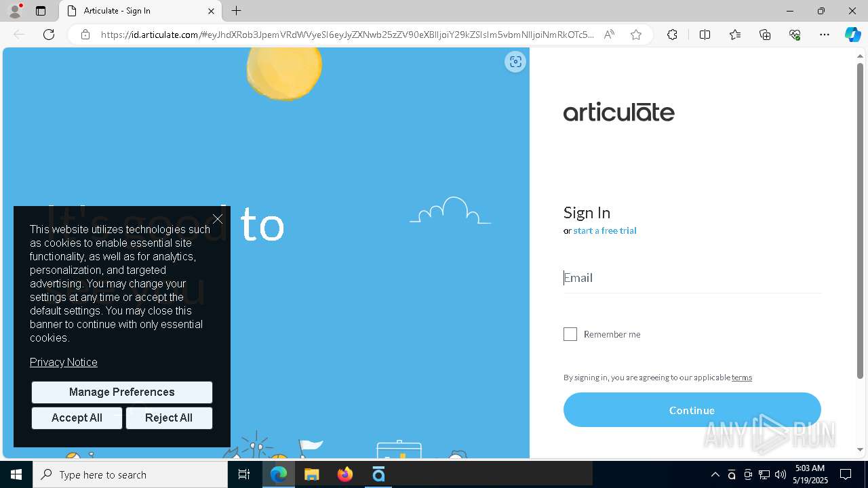This screenshot has width=868, height=488.
Task: Click the visual search icon on image
Action: pyautogui.click(x=515, y=62)
